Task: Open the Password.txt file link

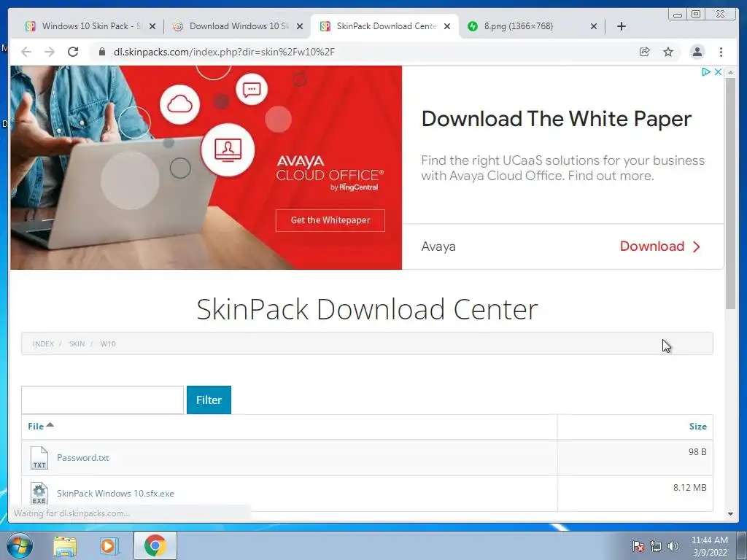Action: pyautogui.click(x=83, y=458)
